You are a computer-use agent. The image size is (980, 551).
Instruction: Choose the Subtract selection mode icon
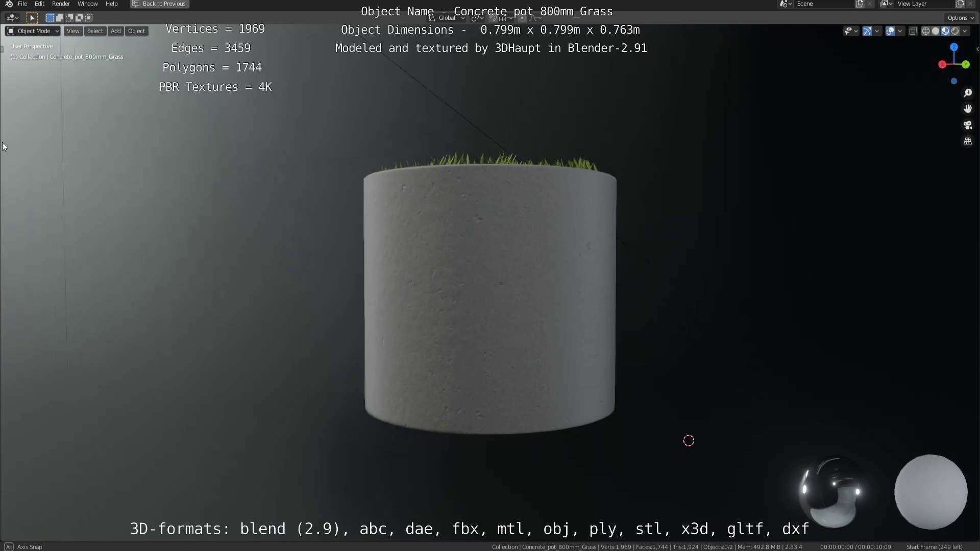point(69,18)
